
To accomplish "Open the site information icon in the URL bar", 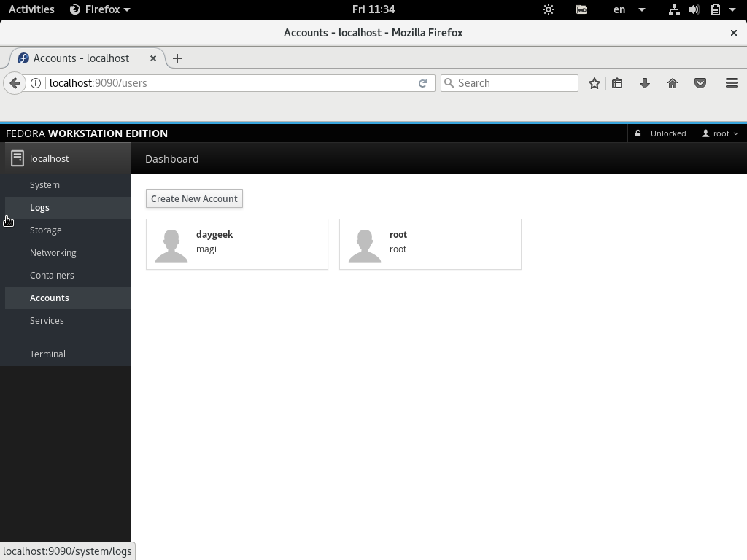I will click(x=36, y=83).
